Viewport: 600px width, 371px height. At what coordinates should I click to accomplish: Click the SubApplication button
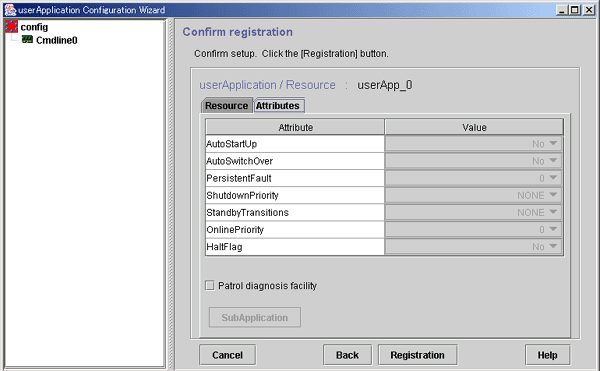[254, 317]
